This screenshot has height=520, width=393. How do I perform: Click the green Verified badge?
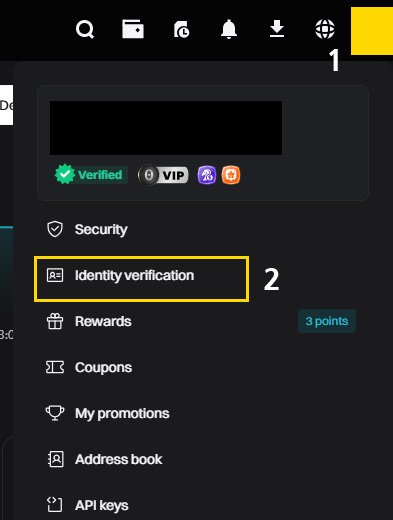coord(91,175)
